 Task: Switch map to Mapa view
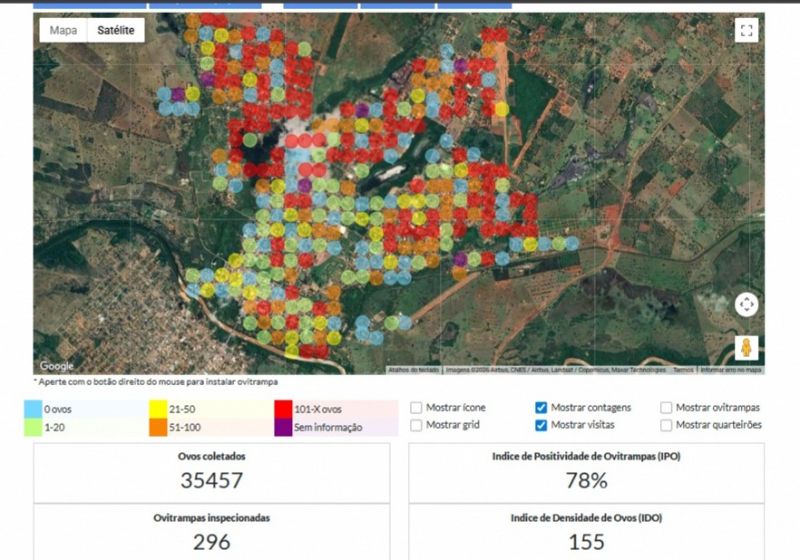click(63, 31)
